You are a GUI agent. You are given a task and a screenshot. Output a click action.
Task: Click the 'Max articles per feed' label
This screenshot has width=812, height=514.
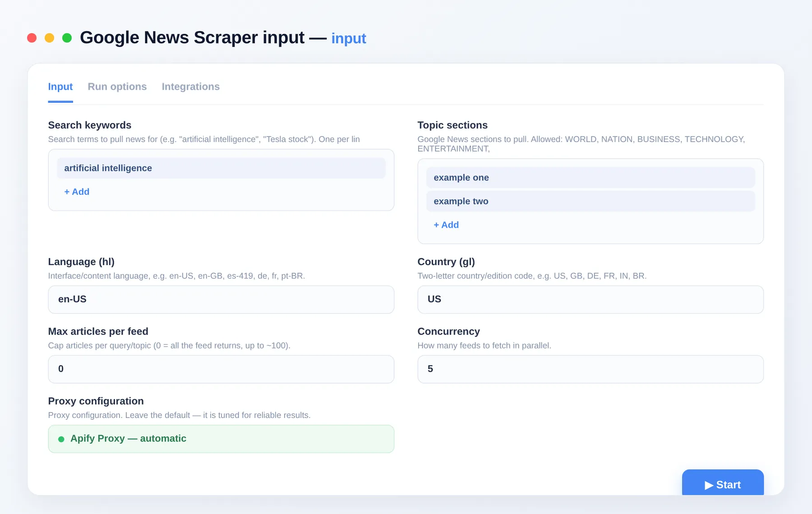coord(98,331)
